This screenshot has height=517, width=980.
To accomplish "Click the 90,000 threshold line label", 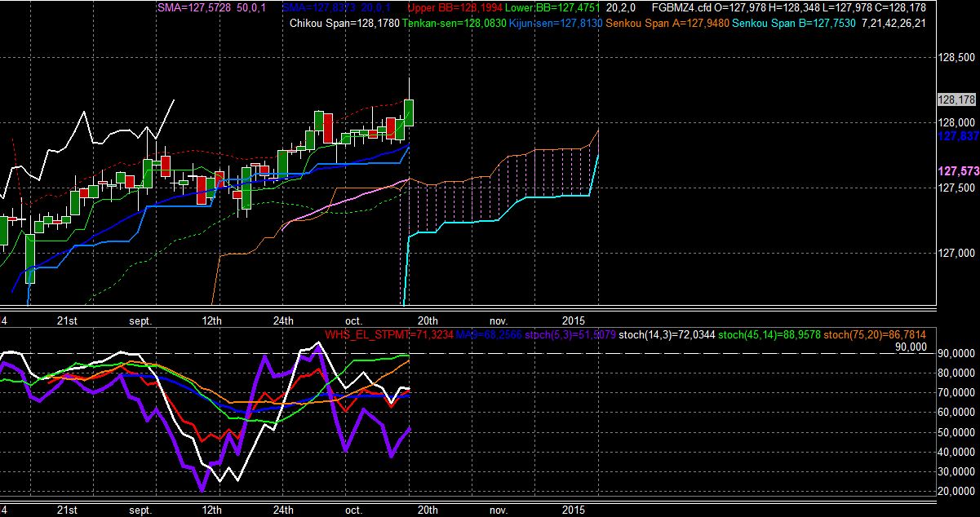I will 911,347.
